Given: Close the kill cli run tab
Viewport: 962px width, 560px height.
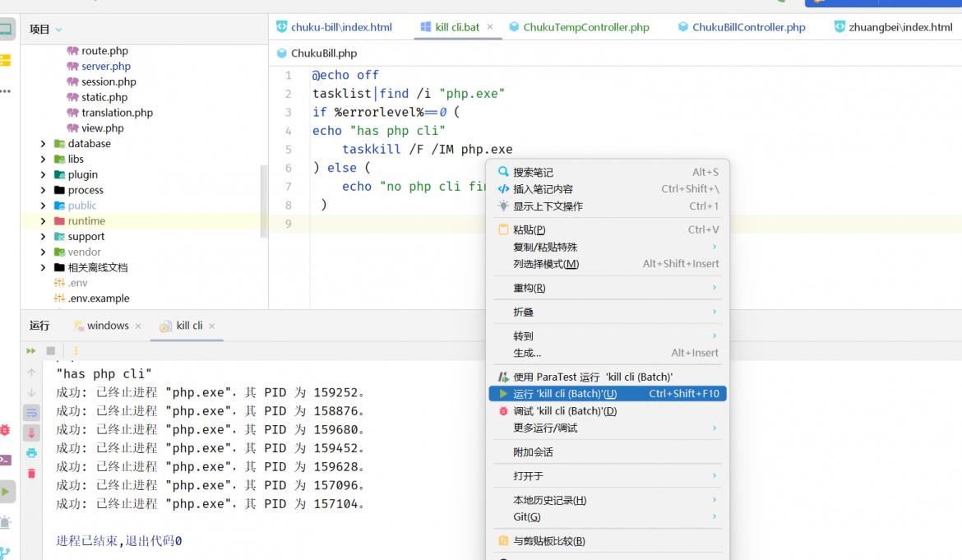Looking at the screenshot, I should (x=211, y=326).
